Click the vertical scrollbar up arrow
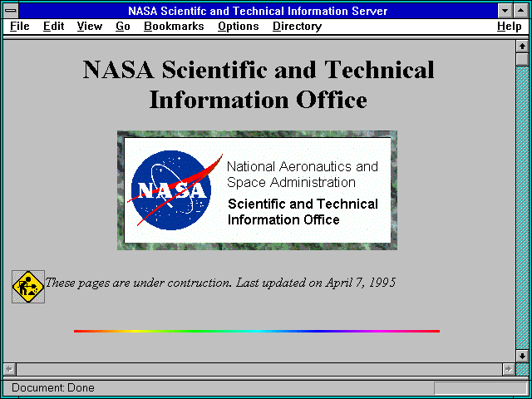The image size is (532, 399). point(522,47)
